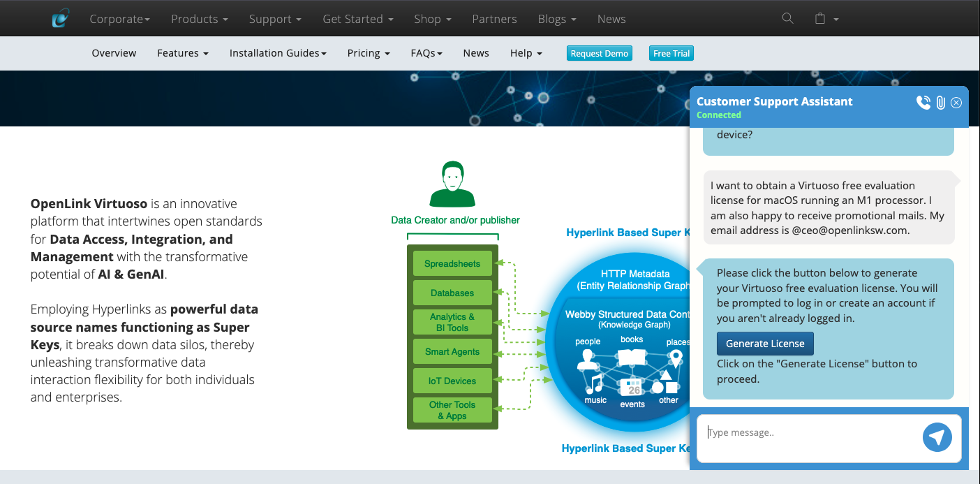Open the Features submenu dropdown
This screenshot has height=484, width=980.
tap(183, 53)
